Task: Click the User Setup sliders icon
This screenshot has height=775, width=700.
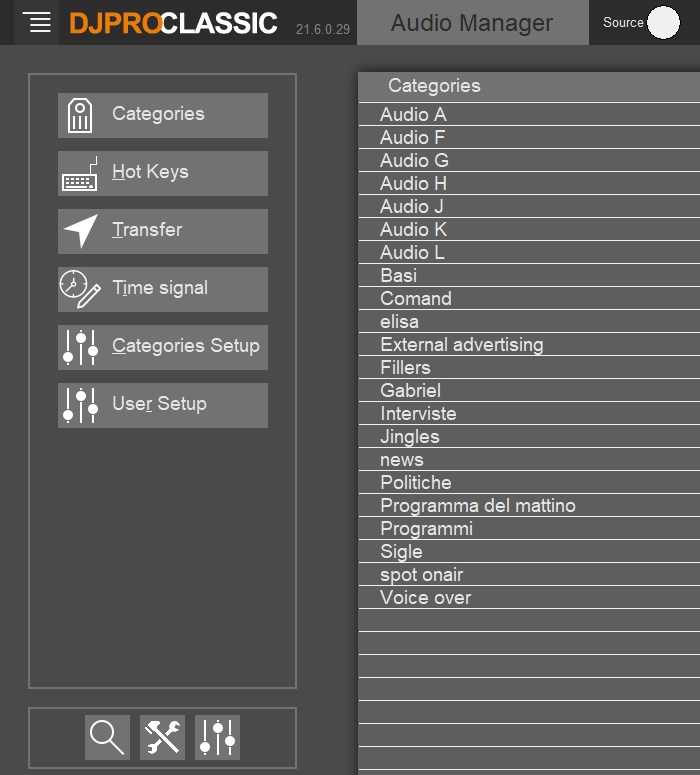Action: (80, 405)
